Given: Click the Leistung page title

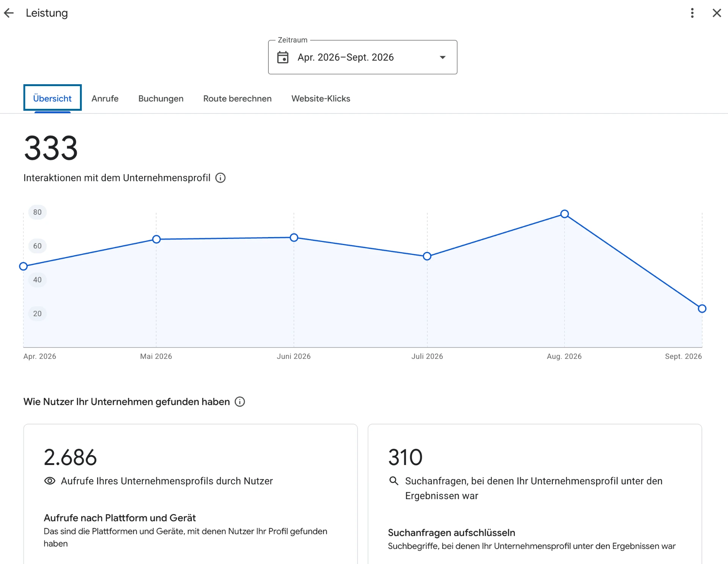Looking at the screenshot, I should click(x=47, y=13).
